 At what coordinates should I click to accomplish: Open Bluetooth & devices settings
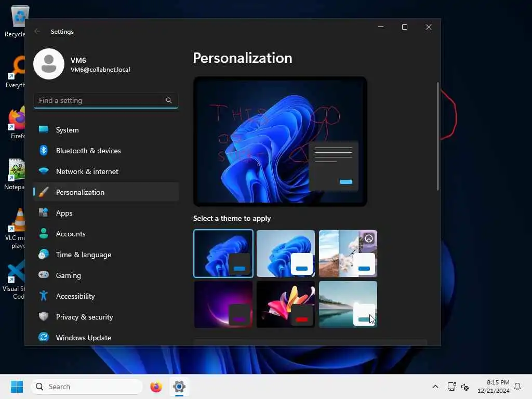pos(106,150)
